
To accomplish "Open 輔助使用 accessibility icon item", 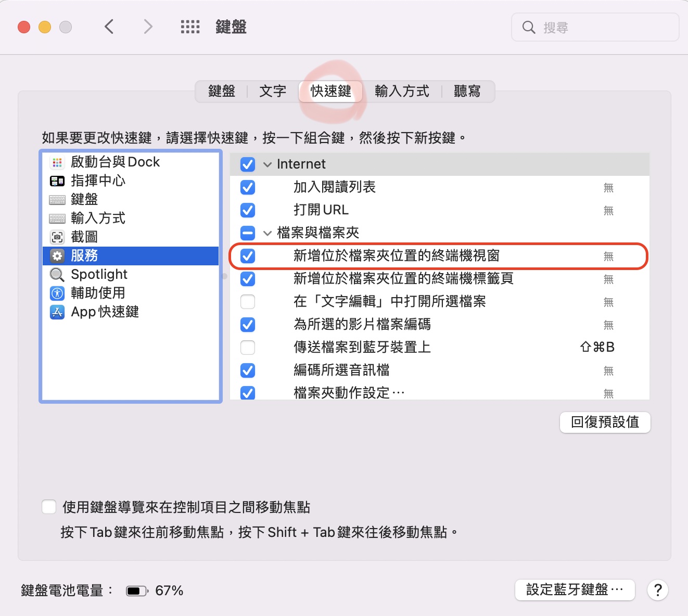I will pyautogui.click(x=57, y=293).
